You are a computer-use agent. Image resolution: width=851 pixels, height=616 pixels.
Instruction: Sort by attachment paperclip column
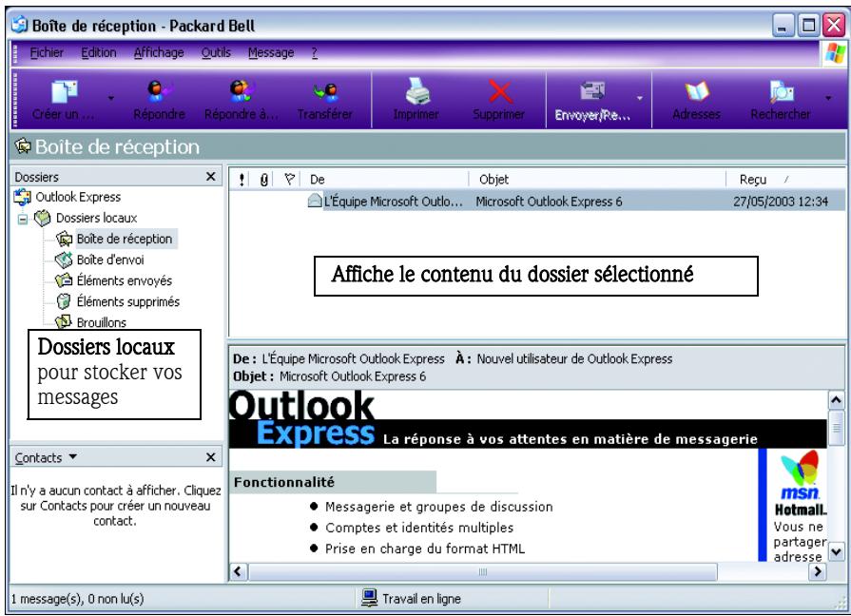[263, 179]
